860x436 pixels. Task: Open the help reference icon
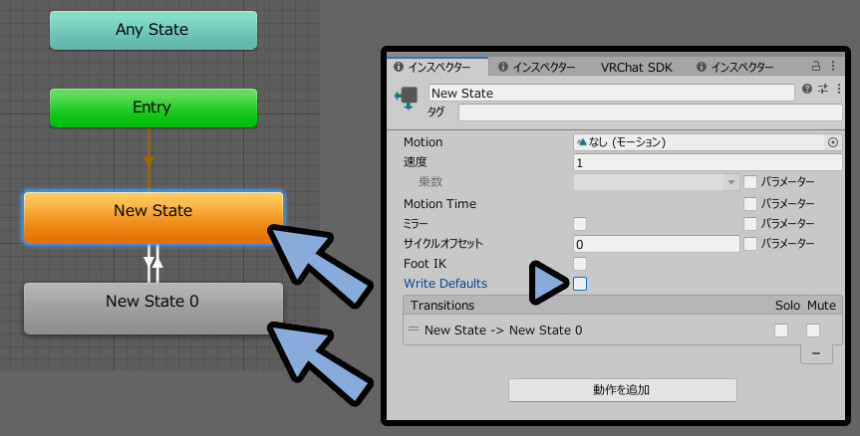tap(807, 89)
